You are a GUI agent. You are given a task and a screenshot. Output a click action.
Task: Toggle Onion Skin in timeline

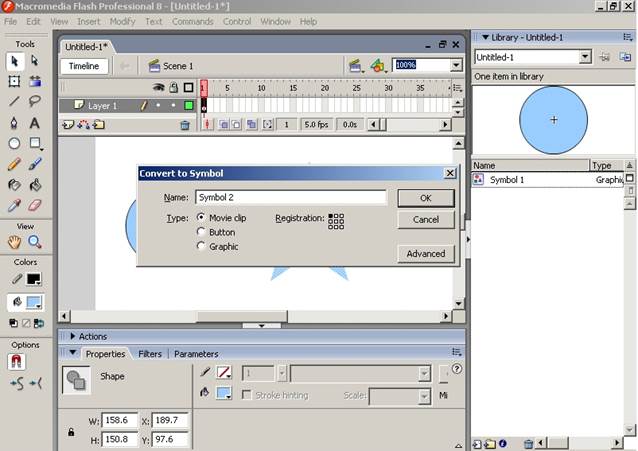coord(224,125)
